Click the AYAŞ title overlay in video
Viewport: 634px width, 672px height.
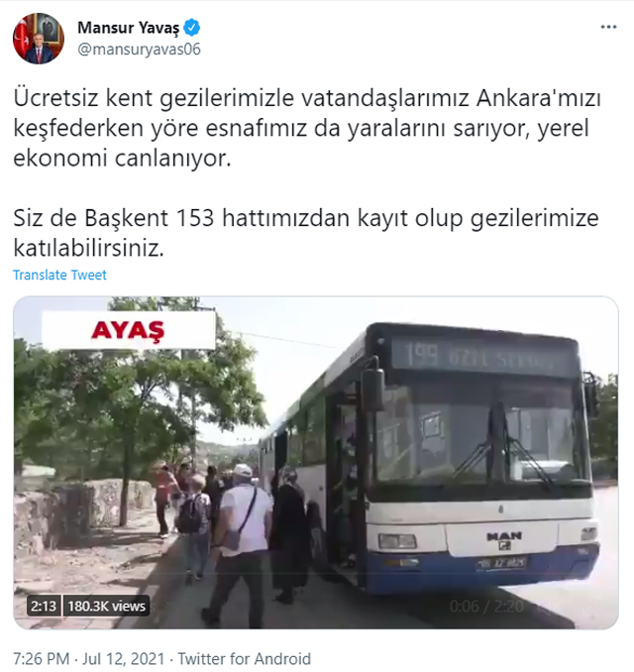[128, 330]
